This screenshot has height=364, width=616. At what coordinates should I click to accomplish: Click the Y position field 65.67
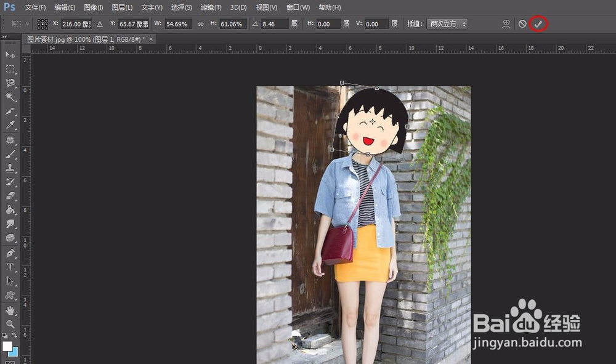(134, 24)
